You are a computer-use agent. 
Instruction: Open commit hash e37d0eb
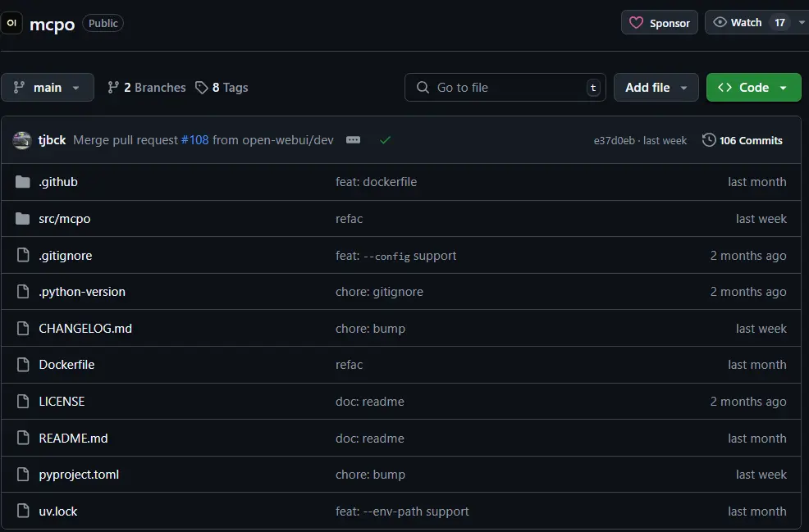point(614,141)
